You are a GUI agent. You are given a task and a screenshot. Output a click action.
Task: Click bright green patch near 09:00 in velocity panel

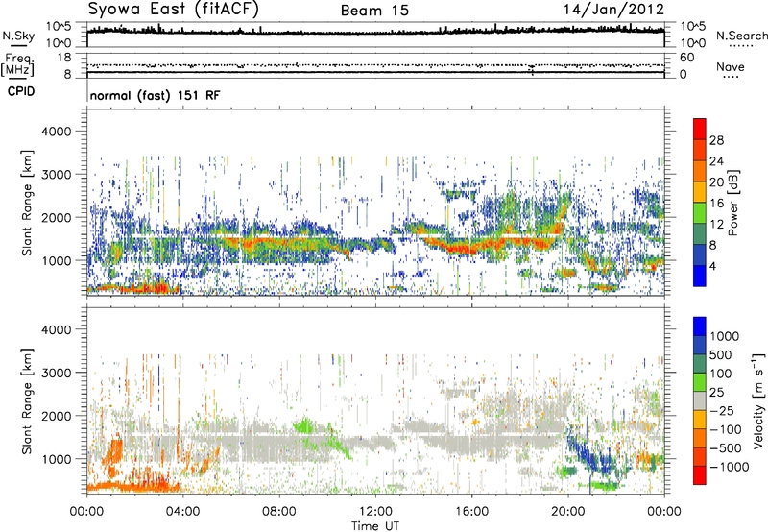(x=304, y=425)
